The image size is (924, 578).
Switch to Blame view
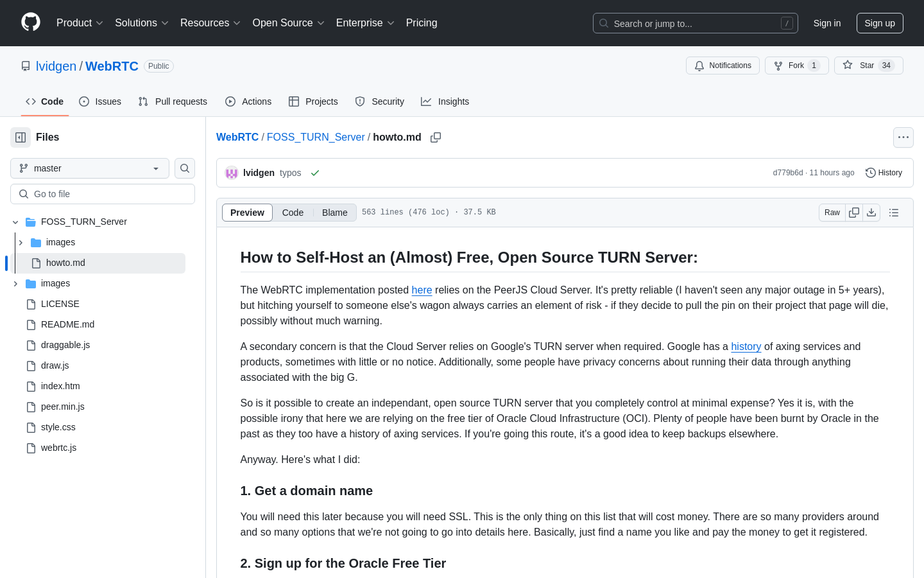pos(334,213)
